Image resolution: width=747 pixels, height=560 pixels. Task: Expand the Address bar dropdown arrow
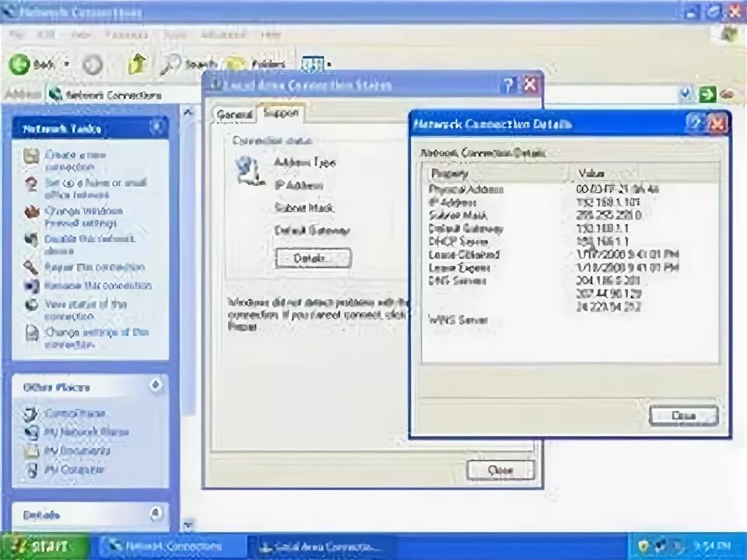point(686,94)
